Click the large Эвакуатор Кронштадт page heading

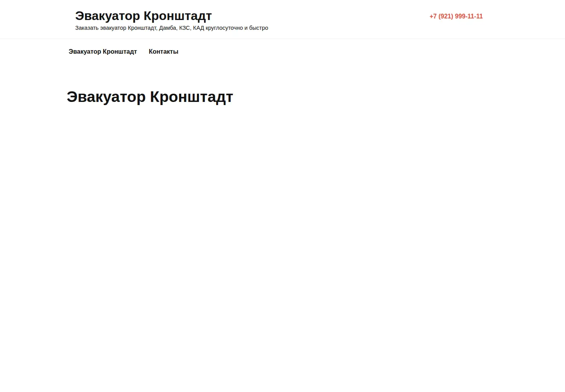coord(150,97)
